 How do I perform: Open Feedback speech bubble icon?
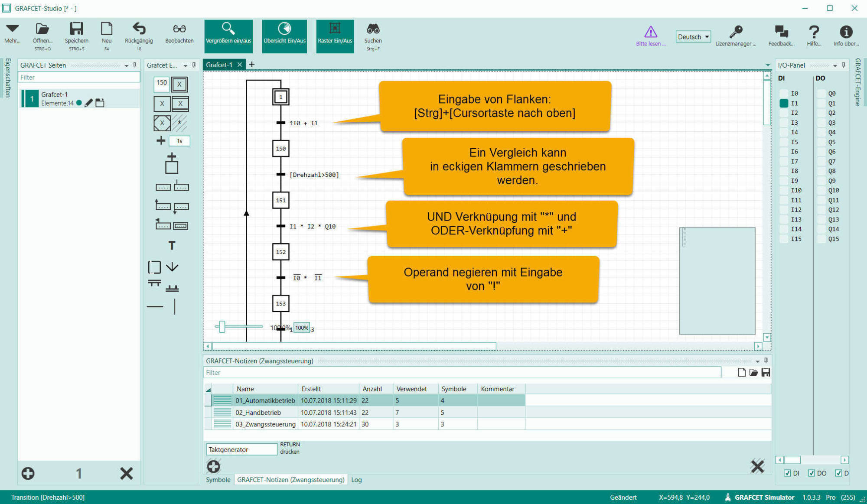[x=781, y=31]
